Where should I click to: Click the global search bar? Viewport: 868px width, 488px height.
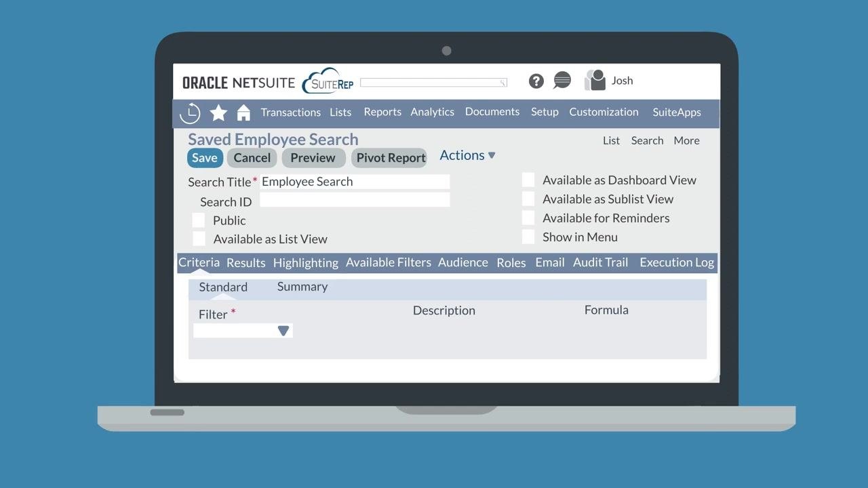coord(433,83)
